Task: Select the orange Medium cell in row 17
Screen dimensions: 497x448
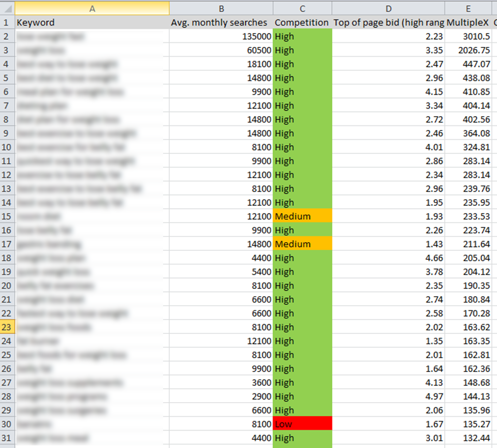Action: 302,244
